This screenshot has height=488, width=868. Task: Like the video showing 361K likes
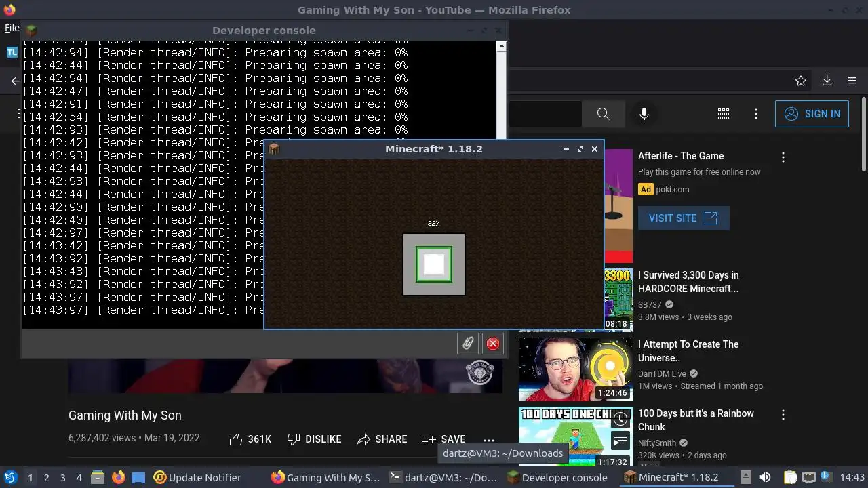(250, 439)
